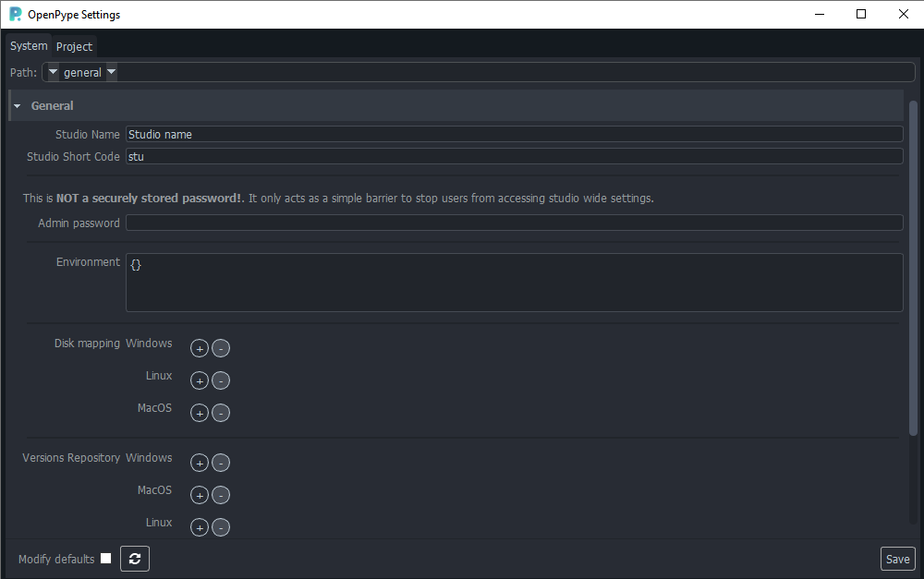The width and height of the screenshot is (924, 579).
Task: Add a Linux disk mapping entry
Action: tap(200, 380)
